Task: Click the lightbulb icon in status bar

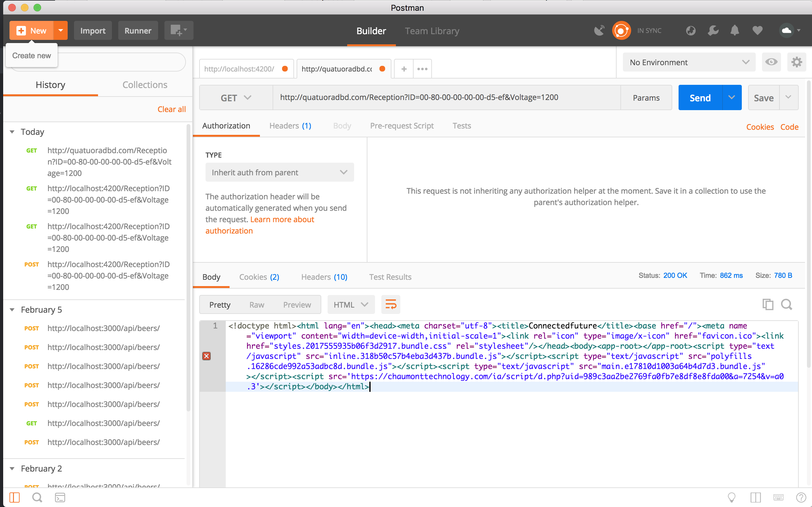Action: pyautogui.click(x=732, y=497)
